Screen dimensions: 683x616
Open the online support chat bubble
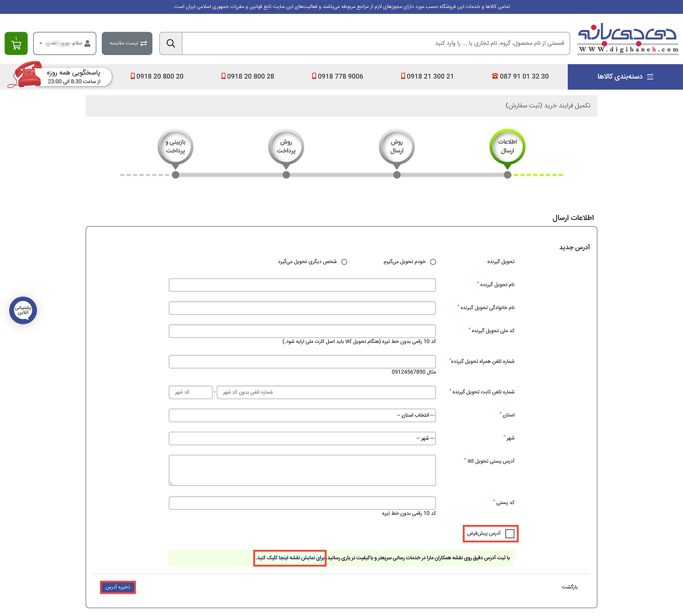[x=23, y=310]
